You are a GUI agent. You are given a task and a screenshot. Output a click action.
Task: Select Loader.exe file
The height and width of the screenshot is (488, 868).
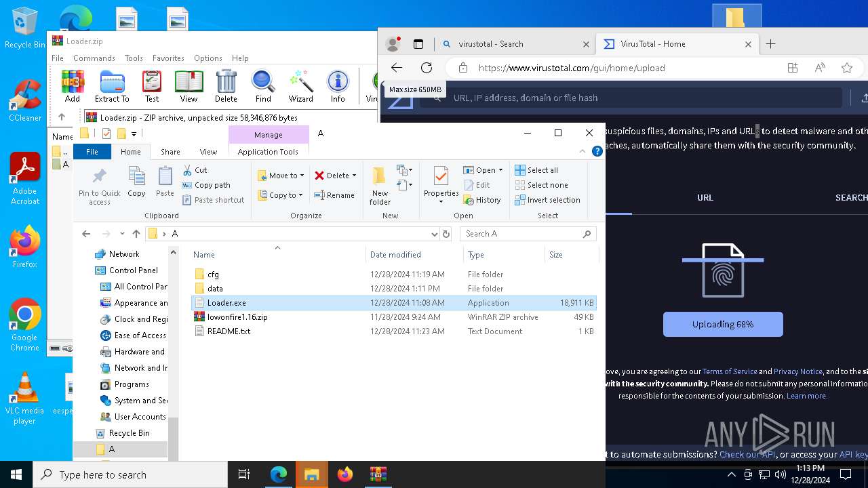[393, 303]
